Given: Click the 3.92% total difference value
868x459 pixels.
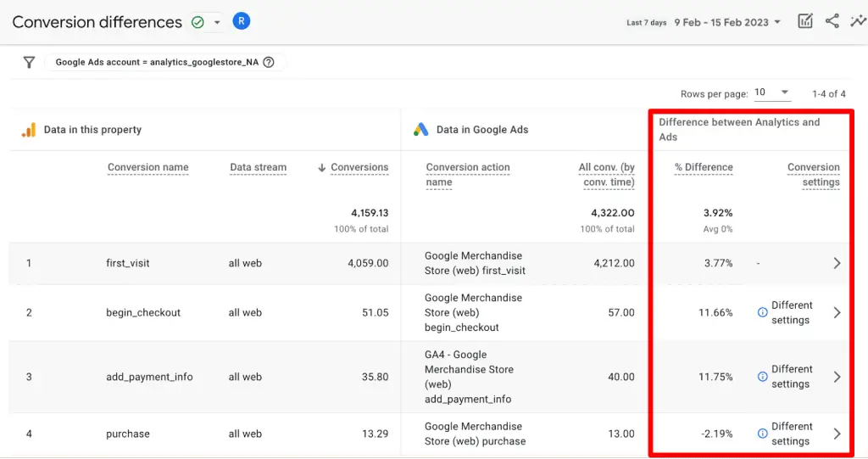Looking at the screenshot, I should pyautogui.click(x=718, y=213).
